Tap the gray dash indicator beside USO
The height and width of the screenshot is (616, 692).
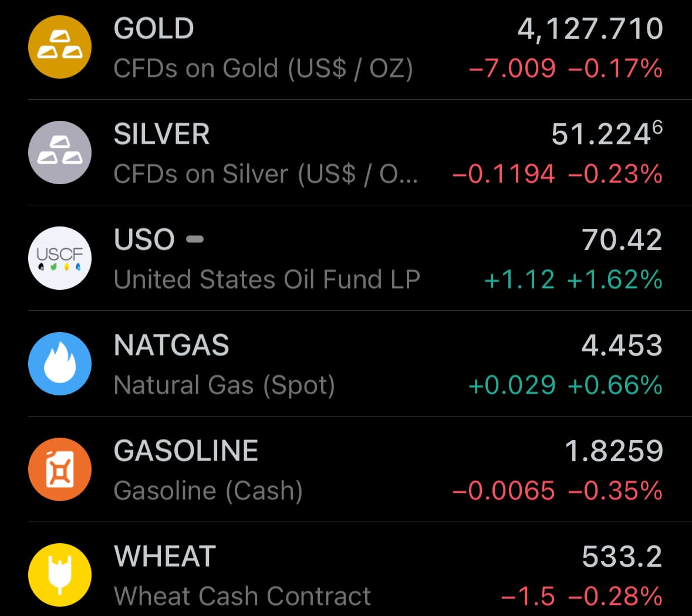[x=195, y=239]
